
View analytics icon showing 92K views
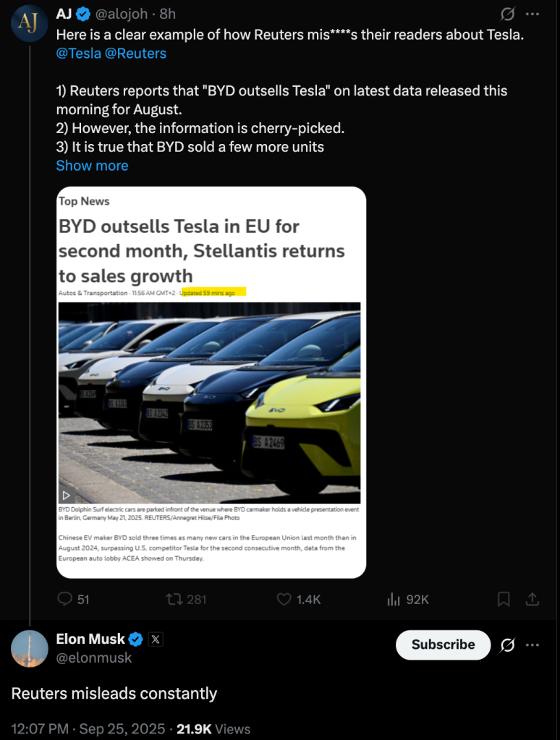pos(394,599)
